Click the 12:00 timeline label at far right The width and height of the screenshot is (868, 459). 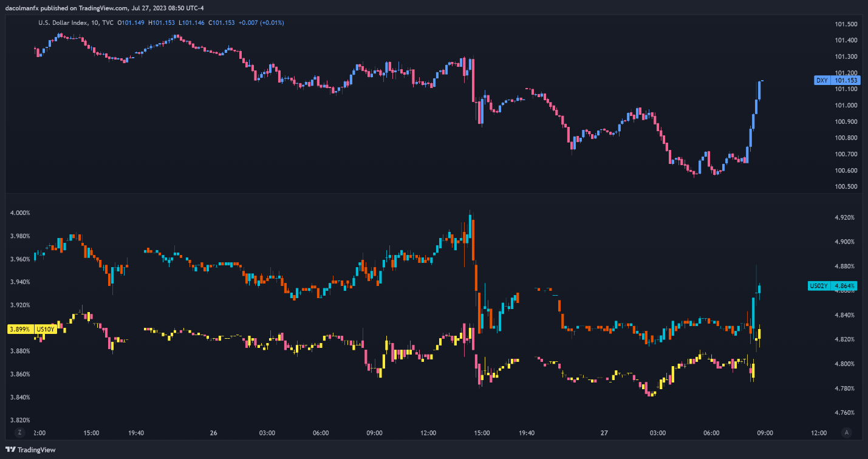click(819, 433)
